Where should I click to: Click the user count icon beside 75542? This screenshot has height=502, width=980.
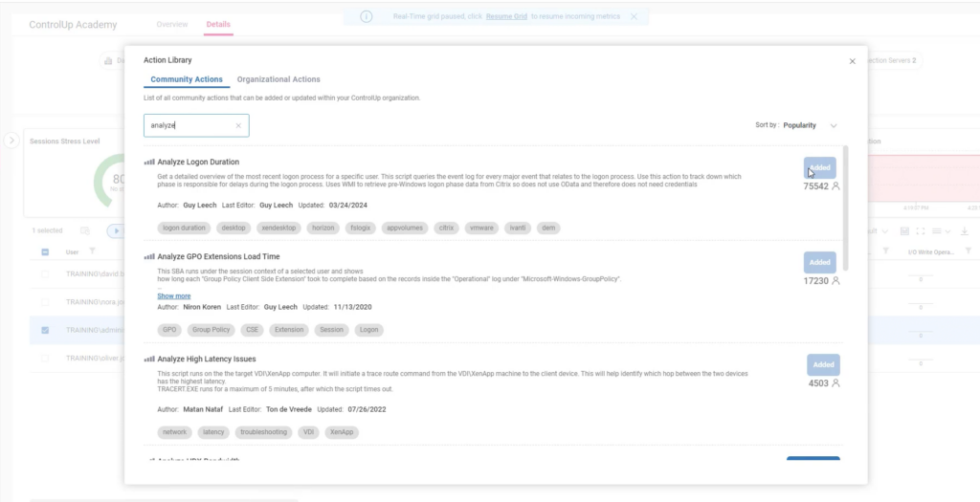835,186
